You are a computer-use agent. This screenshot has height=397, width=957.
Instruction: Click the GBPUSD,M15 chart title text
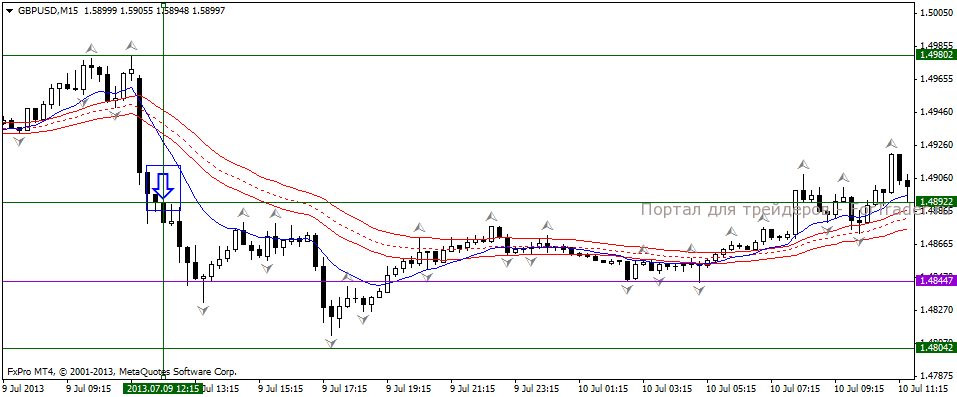(x=47, y=11)
